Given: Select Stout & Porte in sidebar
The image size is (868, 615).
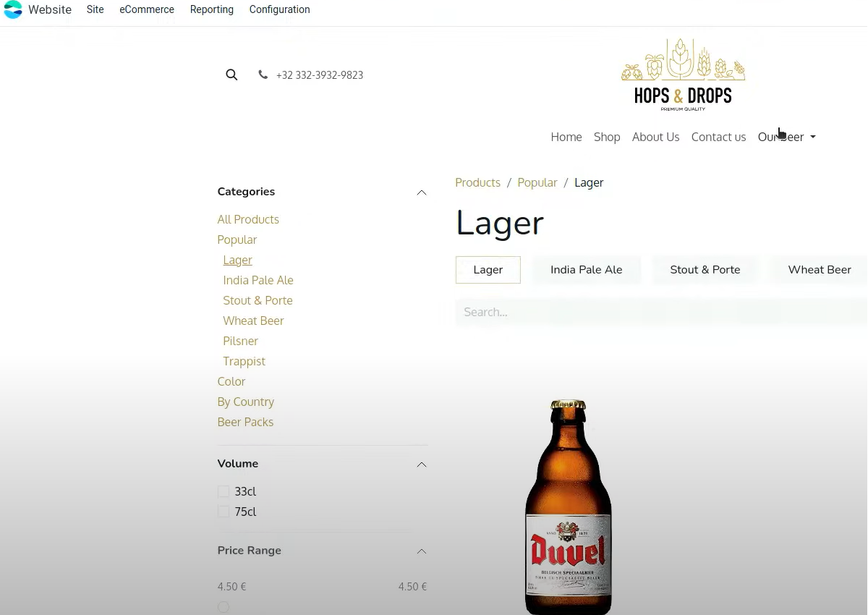Looking at the screenshot, I should (258, 300).
